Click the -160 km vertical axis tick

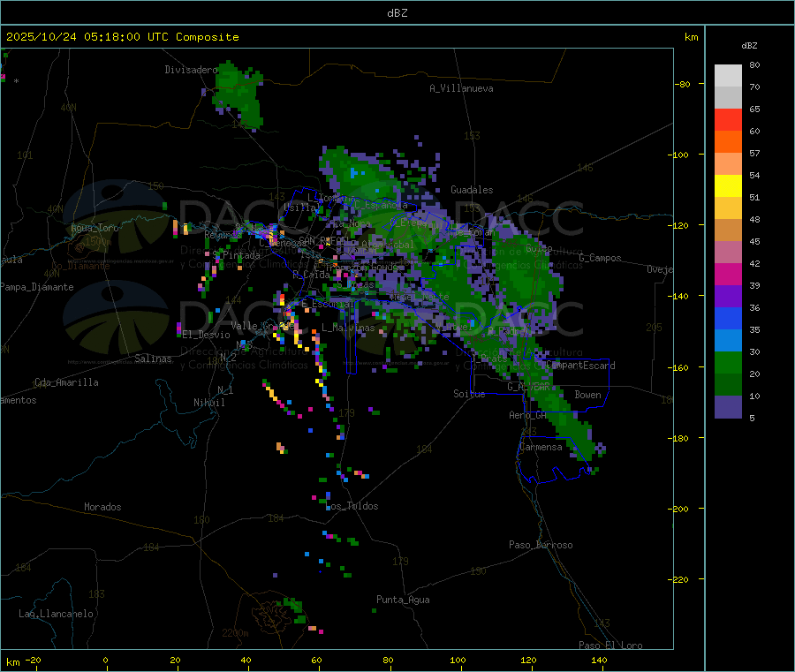(680, 367)
